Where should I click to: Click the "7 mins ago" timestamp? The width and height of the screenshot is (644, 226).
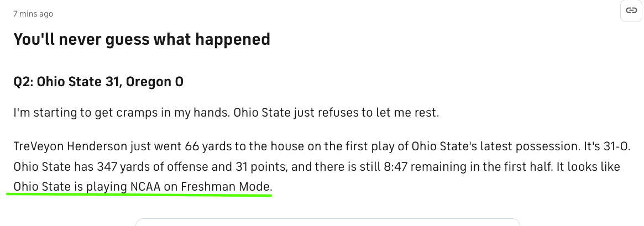(x=33, y=14)
